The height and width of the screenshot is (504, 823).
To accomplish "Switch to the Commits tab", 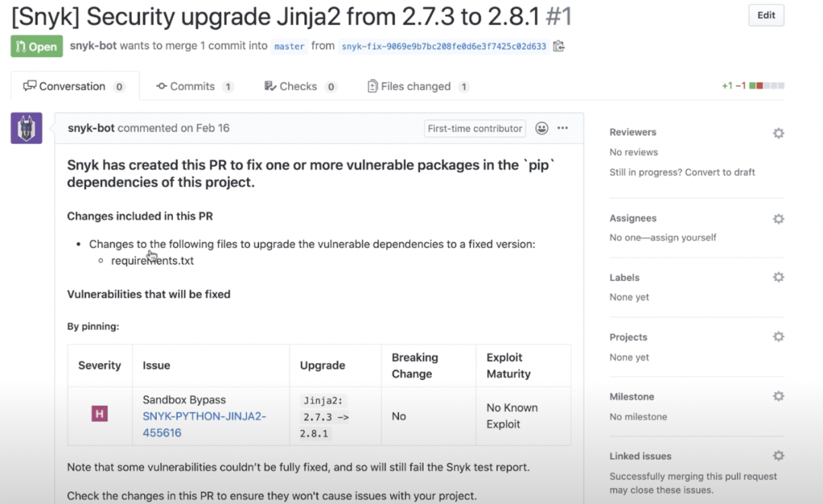I will point(194,86).
